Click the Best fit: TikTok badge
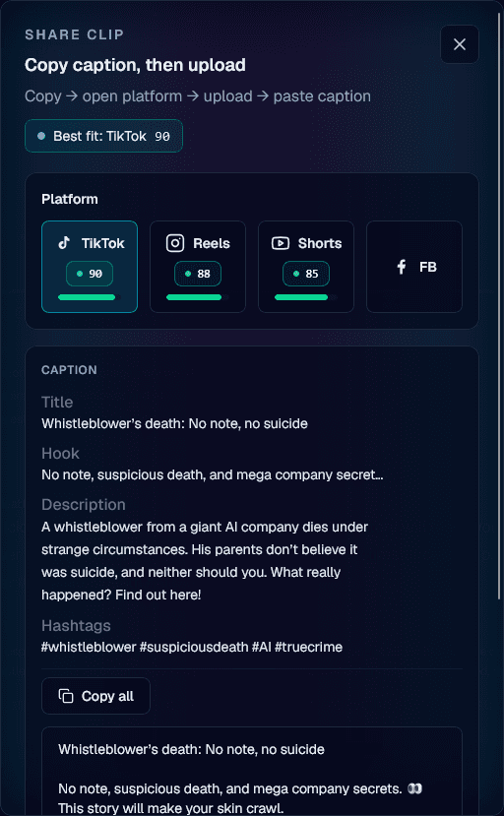The image size is (504, 816). point(103,137)
